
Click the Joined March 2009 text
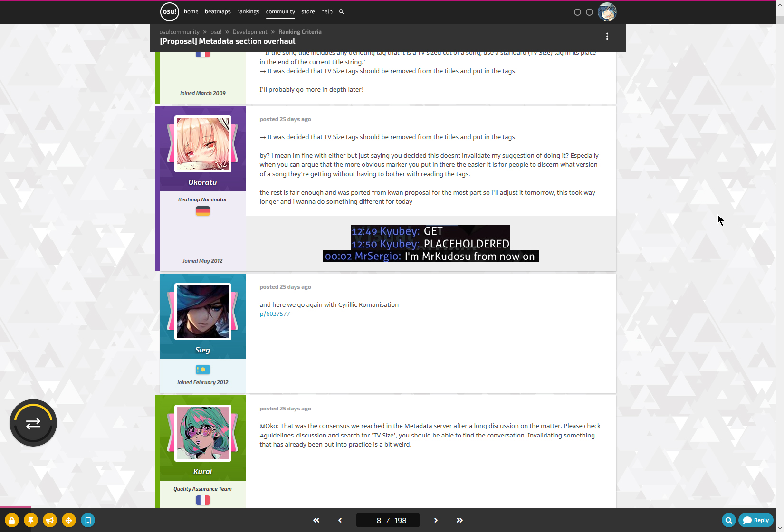tap(202, 93)
